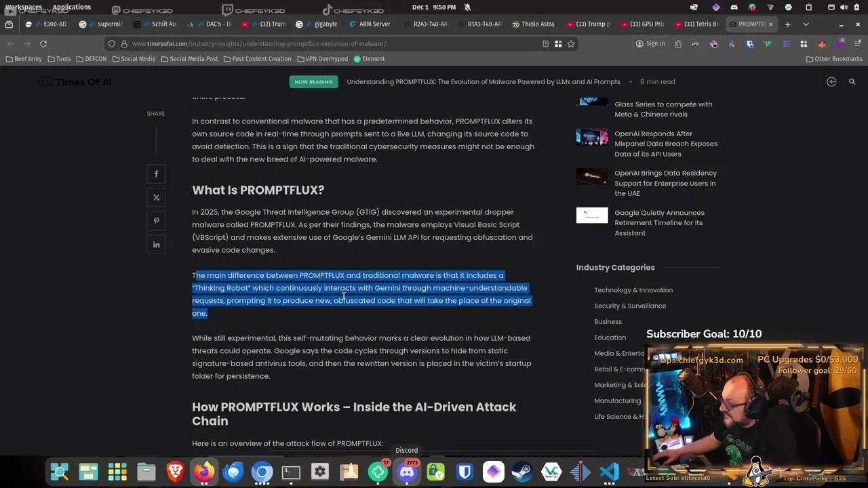Open tracking protection shield icon
Screen dimensions: 868x488
(x=112, y=44)
